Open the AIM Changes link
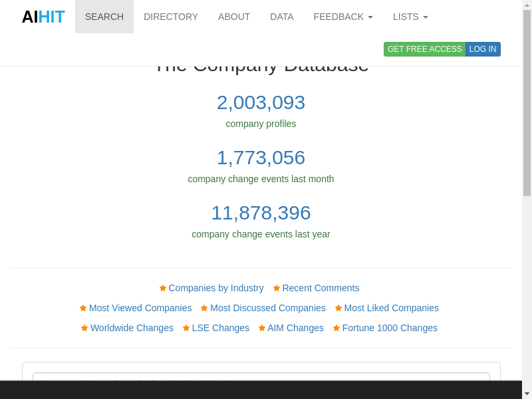 (x=295, y=328)
